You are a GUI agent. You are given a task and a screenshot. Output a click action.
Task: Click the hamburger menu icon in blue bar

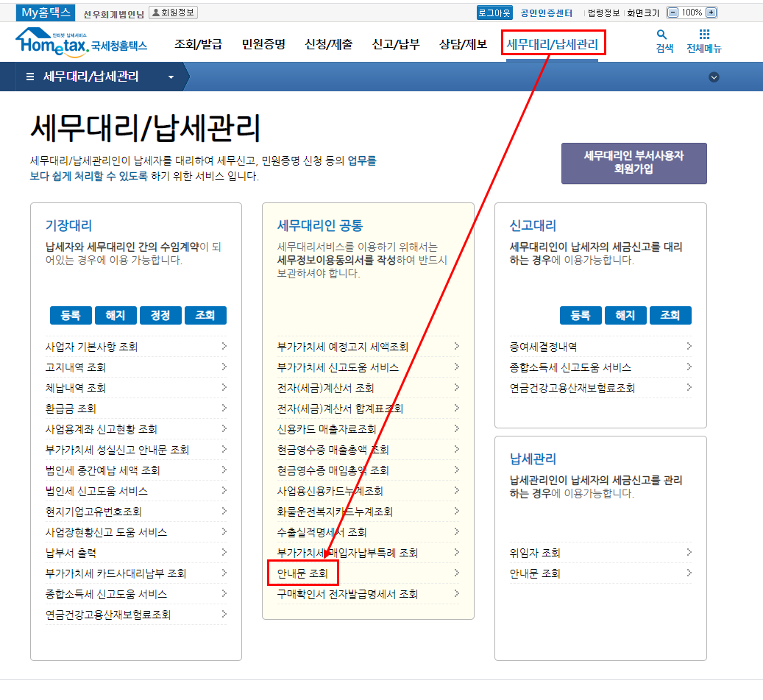29,77
